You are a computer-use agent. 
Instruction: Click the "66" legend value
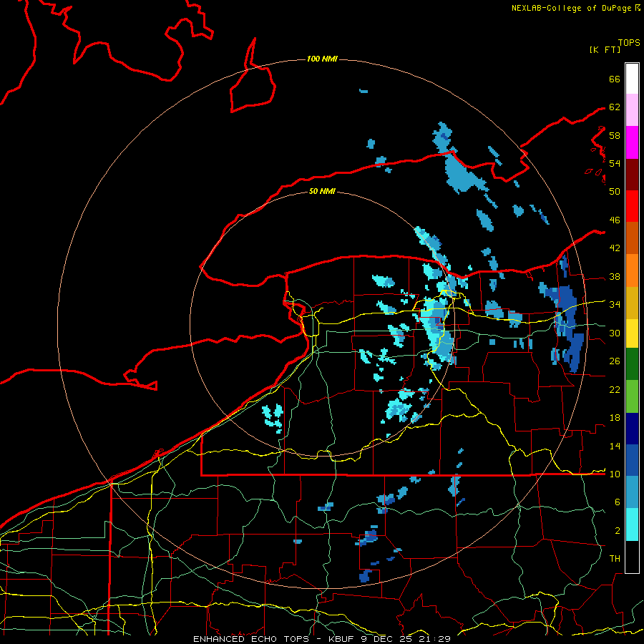coord(615,79)
